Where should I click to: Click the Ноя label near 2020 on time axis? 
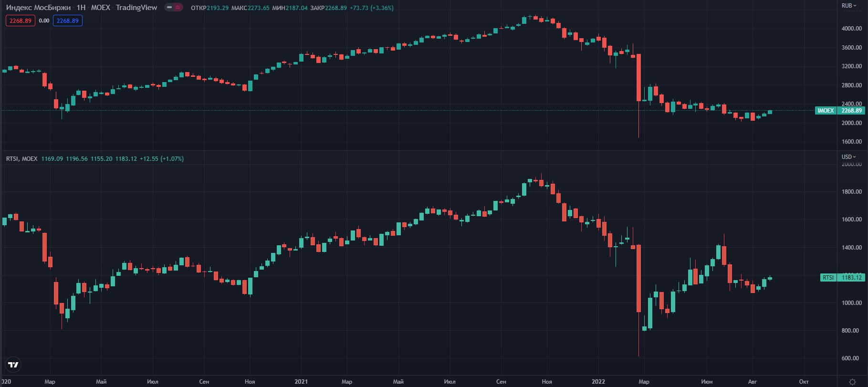click(250, 382)
